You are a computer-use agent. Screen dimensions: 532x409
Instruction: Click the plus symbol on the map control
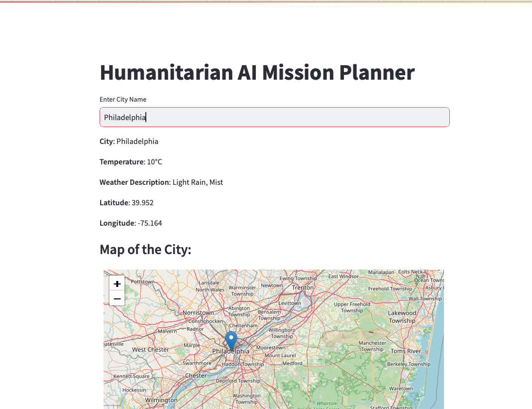pyautogui.click(x=117, y=283)
